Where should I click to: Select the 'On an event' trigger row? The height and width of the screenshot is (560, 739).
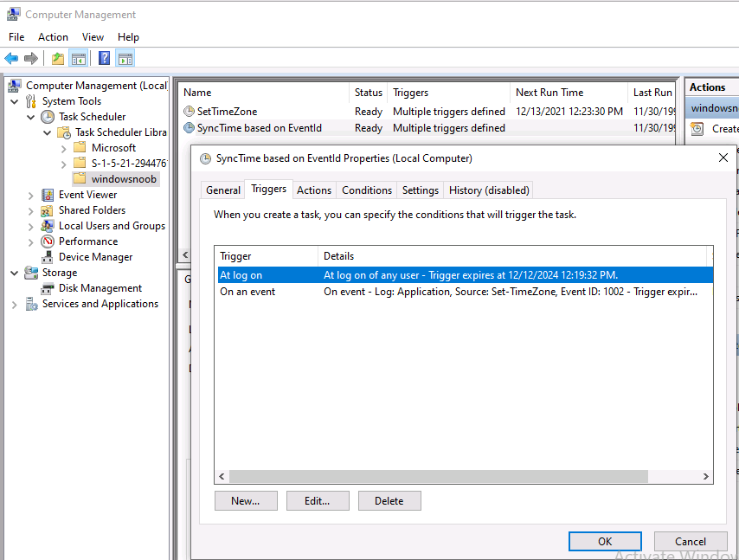coord(466,292)
